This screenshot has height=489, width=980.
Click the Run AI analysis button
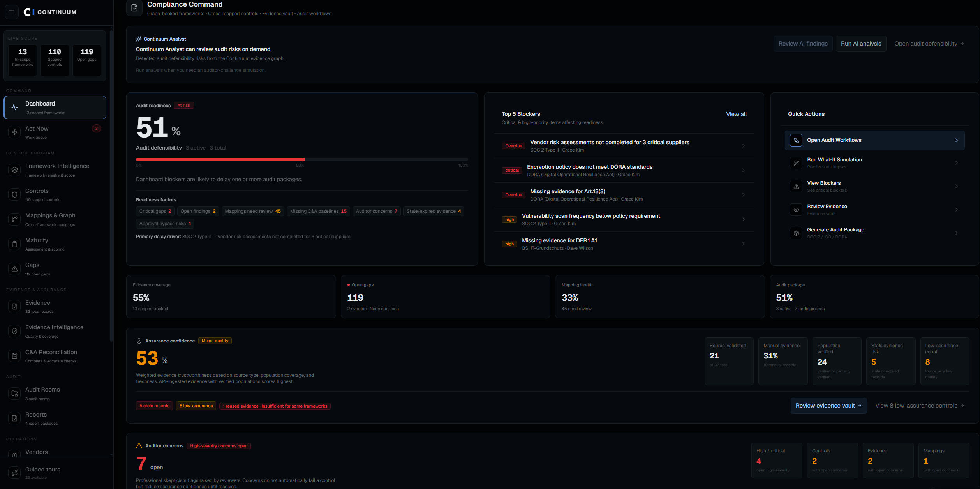coord(861,44)
